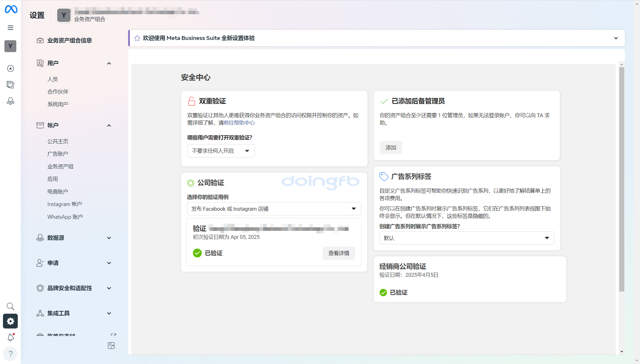Click the search magnifier icon in left rail

point(10,306)
